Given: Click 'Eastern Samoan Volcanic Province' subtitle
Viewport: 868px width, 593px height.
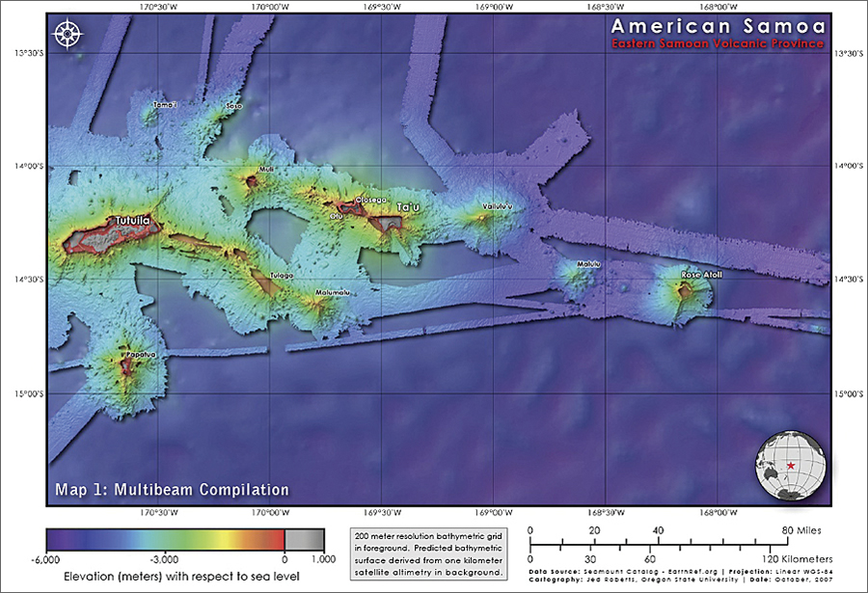Looking at the screenshot, I should (x=718, y=43).
